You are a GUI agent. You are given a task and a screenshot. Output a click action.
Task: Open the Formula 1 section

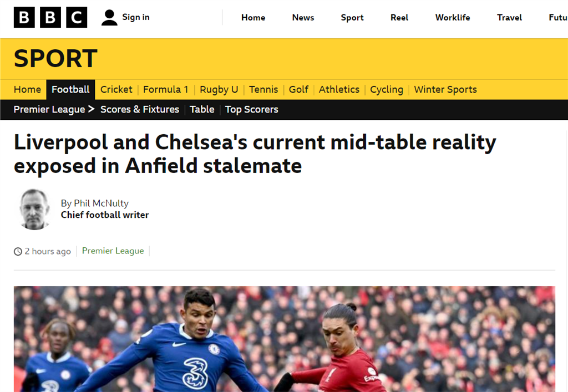(165, 89)
